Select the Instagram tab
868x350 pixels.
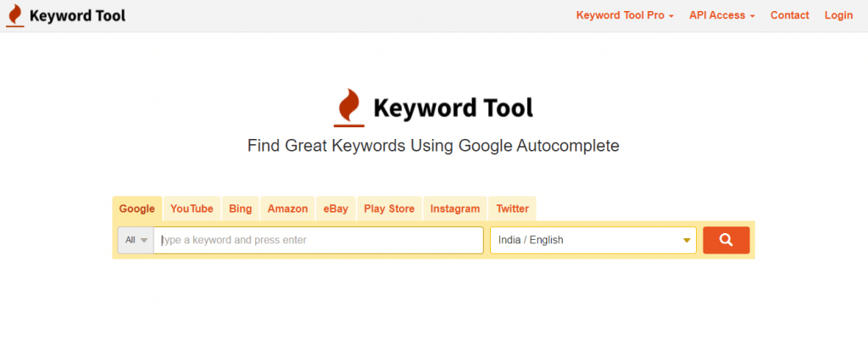(455, 208)
